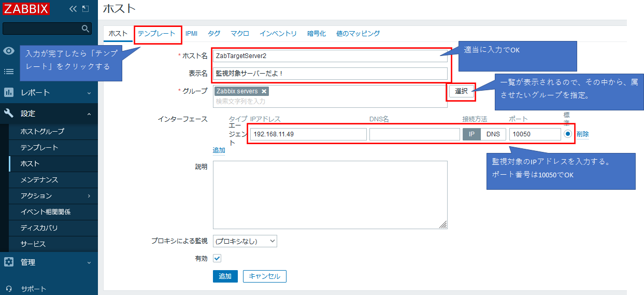Click the ZABBIX logo

tap(26, 9)
